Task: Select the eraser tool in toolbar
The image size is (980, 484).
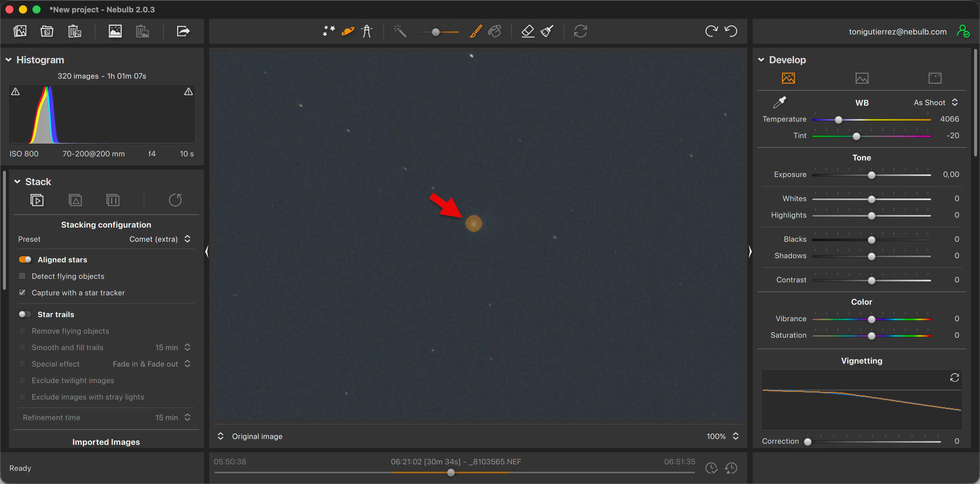Action: pos(528,31)
